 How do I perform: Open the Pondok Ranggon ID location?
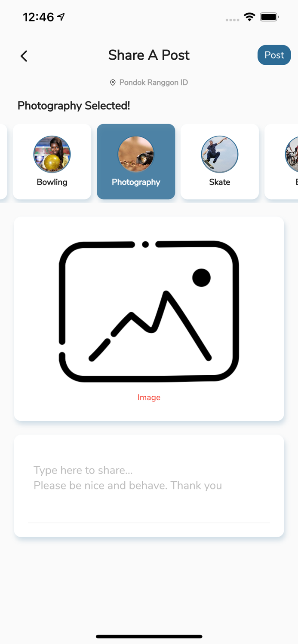click(x=154, y=82)
